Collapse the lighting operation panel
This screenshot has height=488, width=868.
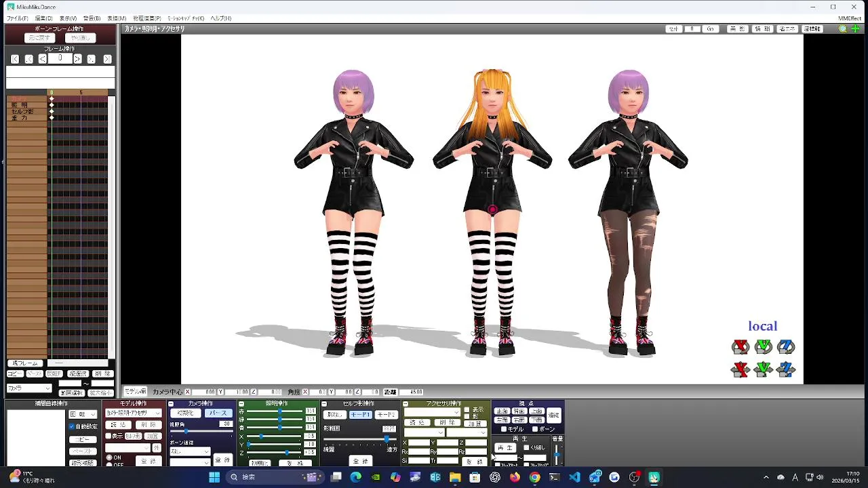241,404
